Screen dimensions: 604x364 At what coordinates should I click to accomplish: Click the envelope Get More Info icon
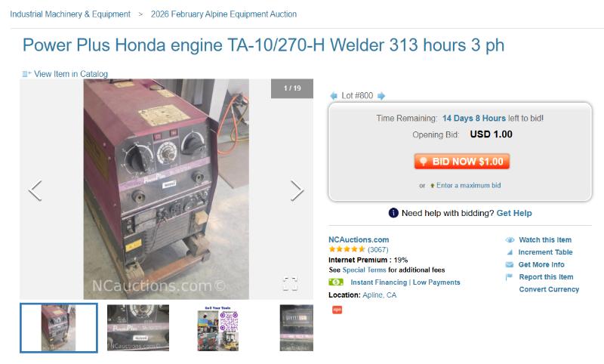point(509,264)
